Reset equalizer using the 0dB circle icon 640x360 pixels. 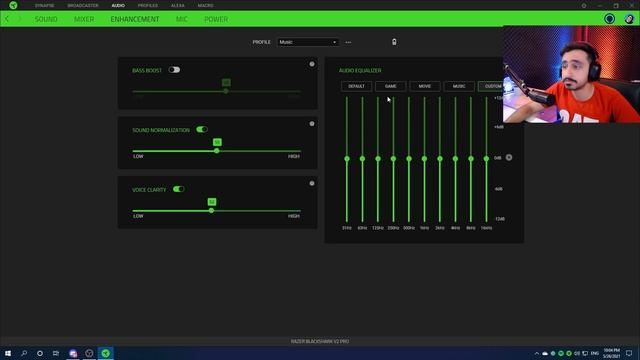509,158
